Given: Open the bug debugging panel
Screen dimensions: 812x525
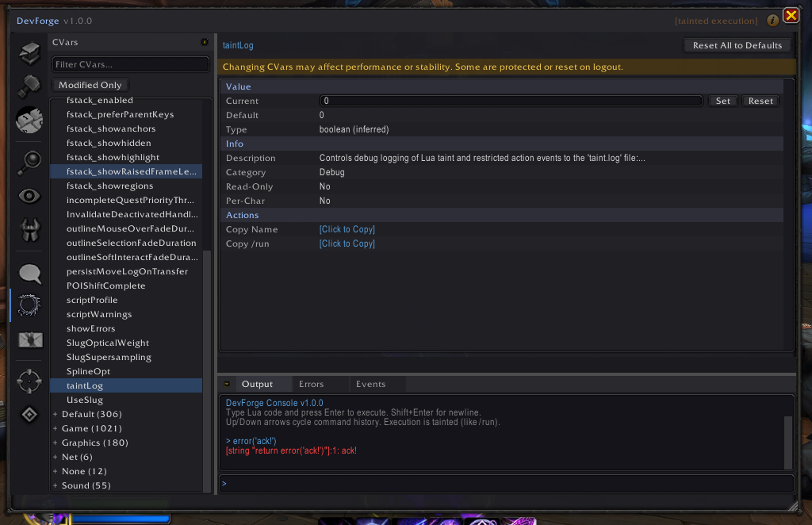Looking at the screenshot, I should (29, 230).
